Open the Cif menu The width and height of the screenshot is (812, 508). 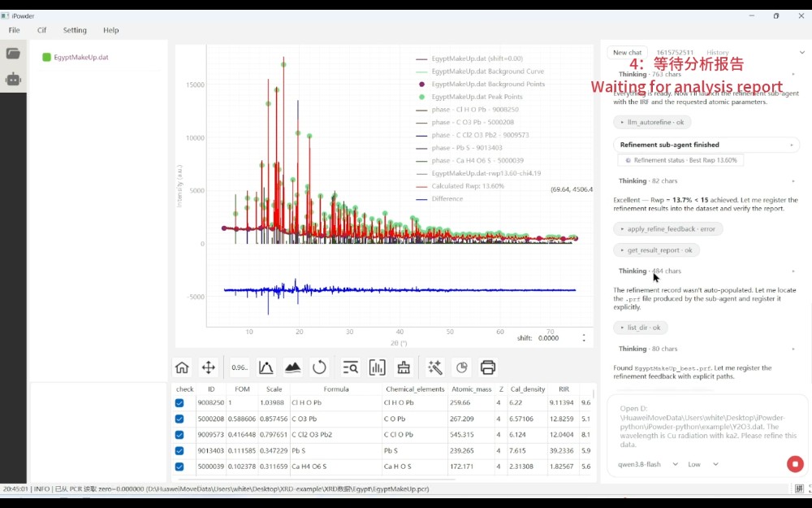point(42,30)
